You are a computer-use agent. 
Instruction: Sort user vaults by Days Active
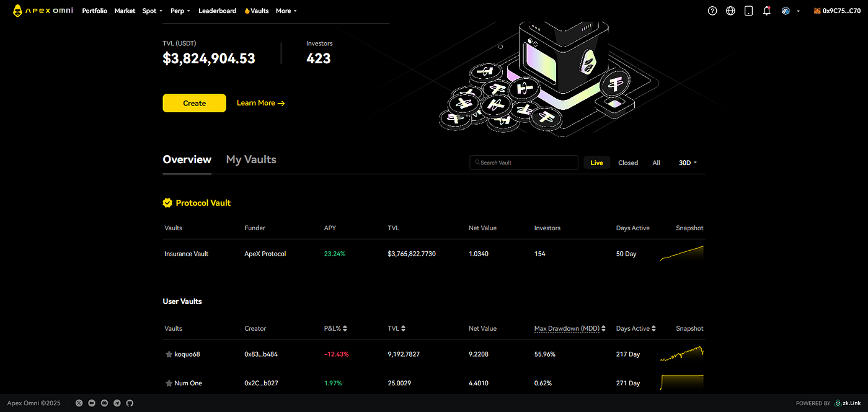pos(636,328)
